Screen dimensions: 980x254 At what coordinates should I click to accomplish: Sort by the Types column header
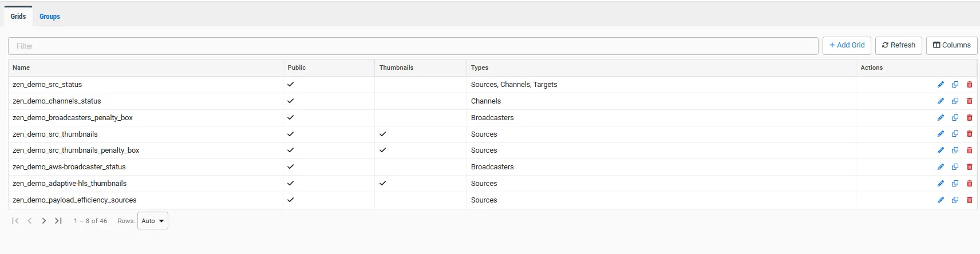(x=661, y=68)
